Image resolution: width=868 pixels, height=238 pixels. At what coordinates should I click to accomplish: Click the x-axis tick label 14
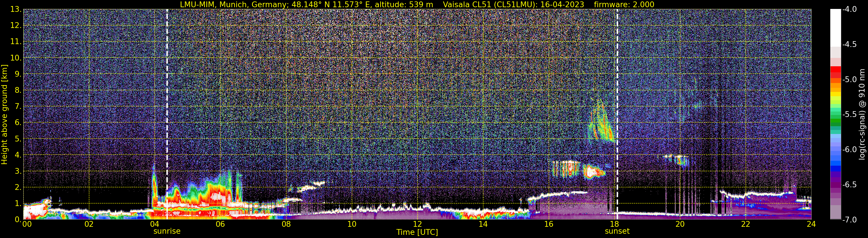point(483,224)
